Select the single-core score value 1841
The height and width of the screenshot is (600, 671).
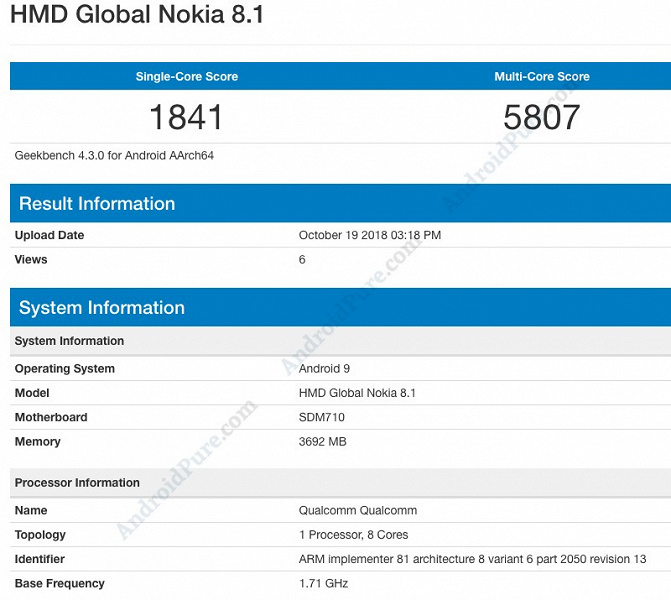pyautogui.click(x=186, y=117)
